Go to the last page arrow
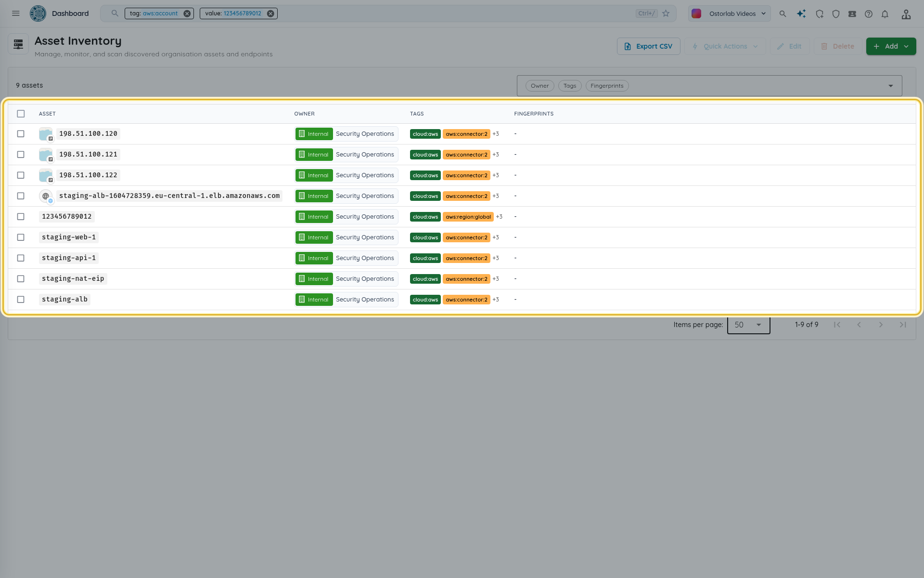Viewport: 924px width, 578px height. [903, 325]
